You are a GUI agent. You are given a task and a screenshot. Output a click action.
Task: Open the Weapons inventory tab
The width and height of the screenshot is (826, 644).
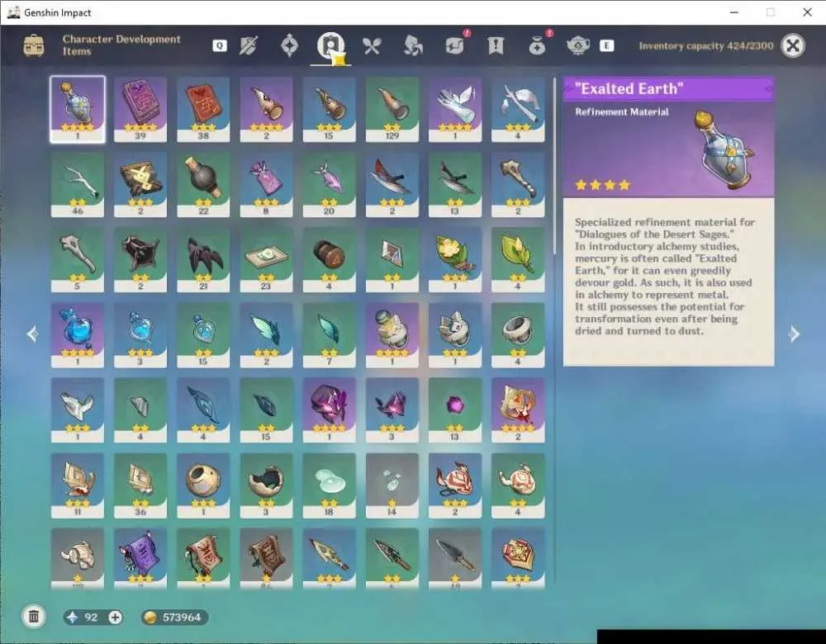(x=248, y=45)
